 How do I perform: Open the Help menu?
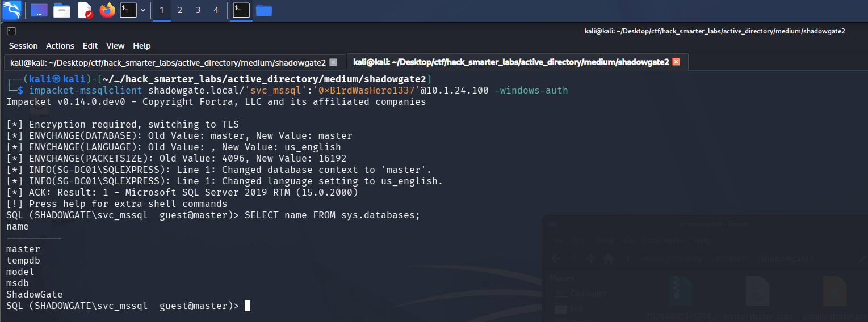pyautogui.click(x=142, y=46)
